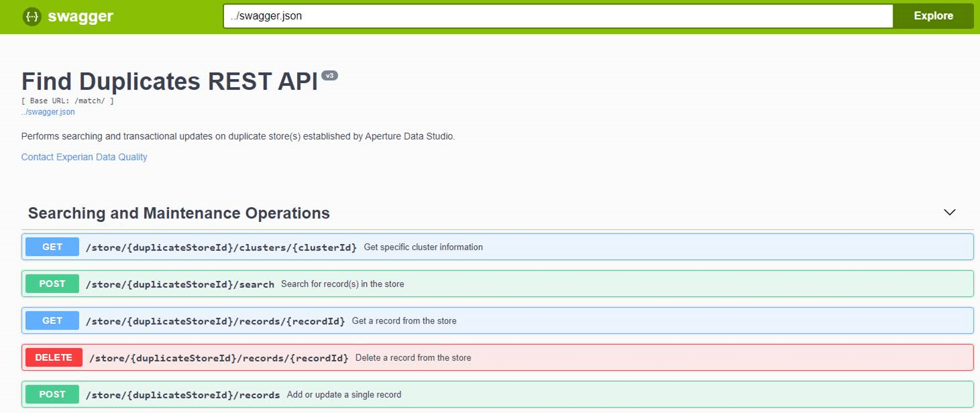Toggle the Searching and Maintenance Operations heading
The image size is (980, 413).
click(x=179, y=213)
